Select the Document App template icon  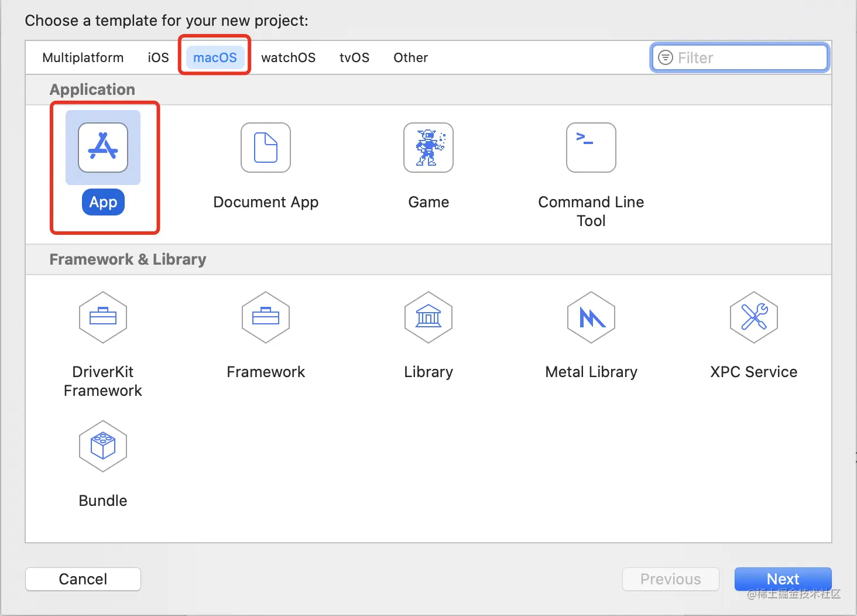point(266,148)
